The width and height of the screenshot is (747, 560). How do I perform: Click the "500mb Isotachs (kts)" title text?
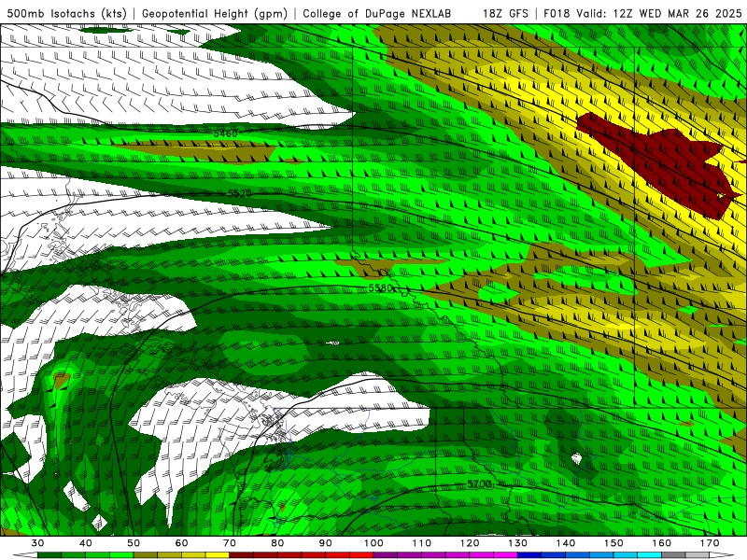67,13
